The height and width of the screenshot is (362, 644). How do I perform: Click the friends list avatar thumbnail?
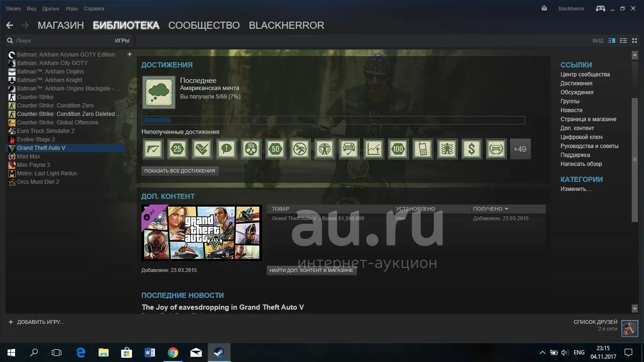(x=630, y=329)
